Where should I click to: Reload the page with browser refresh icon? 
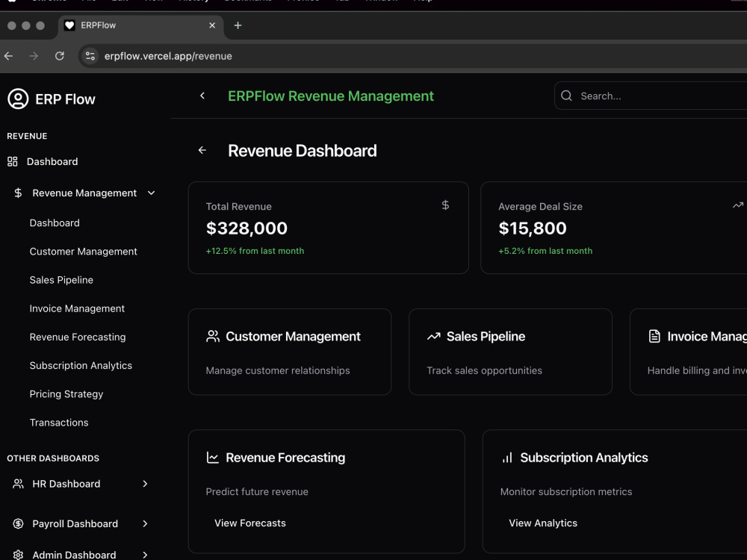click(x=60, y=56)
